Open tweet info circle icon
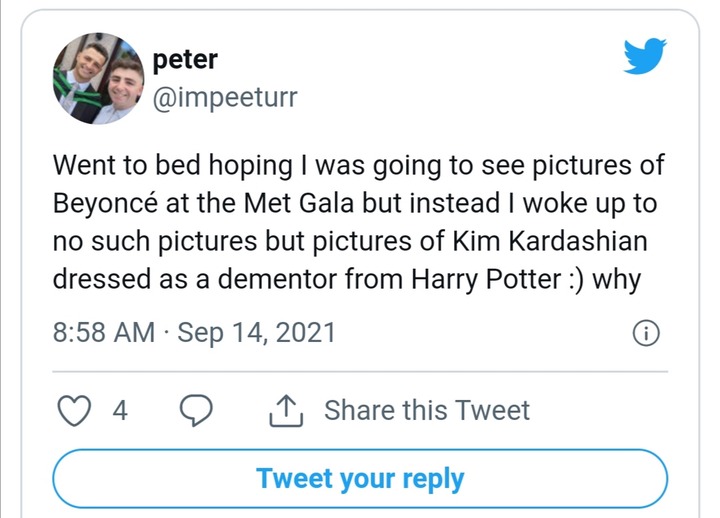Image resolution: width=720 pixels, height=518 pixels. click(x=646, y=333)
